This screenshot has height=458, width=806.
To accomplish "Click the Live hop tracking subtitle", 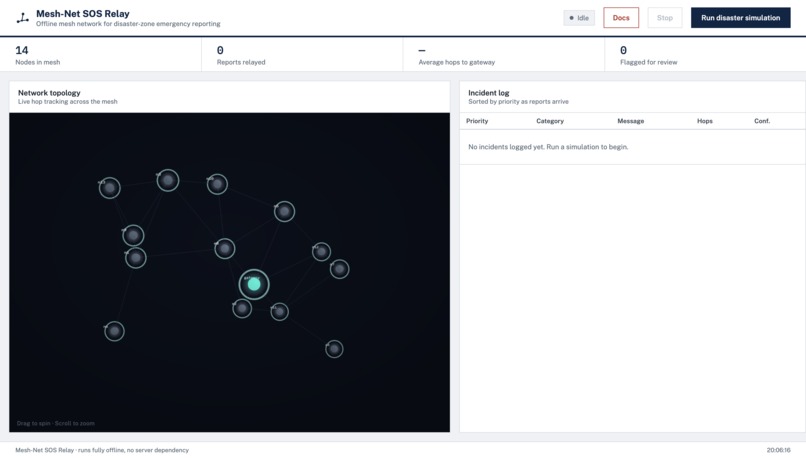I will point(67,102).
